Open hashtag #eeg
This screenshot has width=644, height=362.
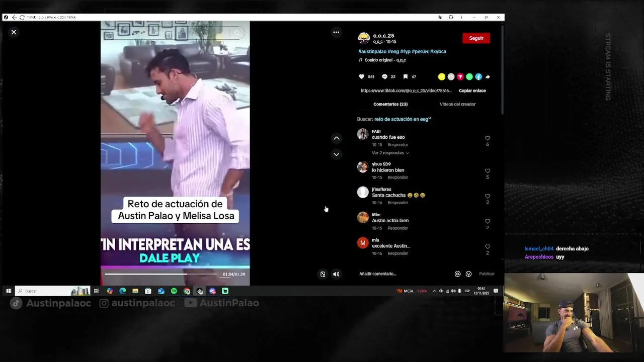(x=393, y=51)
